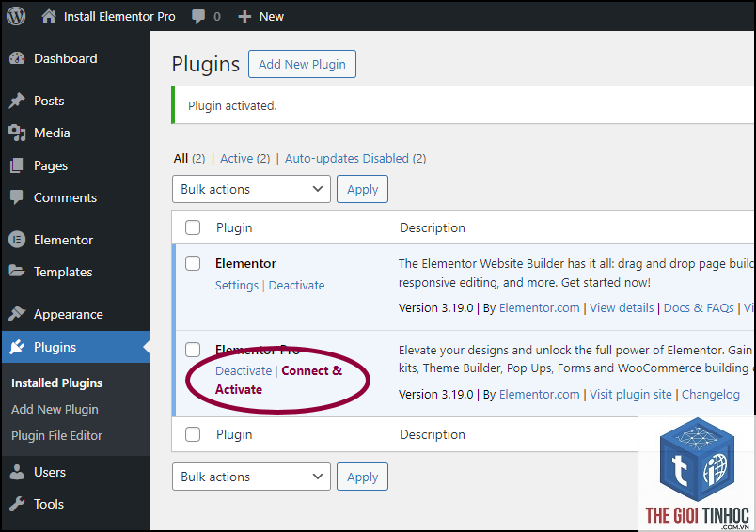Tick the checkbox for Elementor Pro plugin

tap(193, 350)
